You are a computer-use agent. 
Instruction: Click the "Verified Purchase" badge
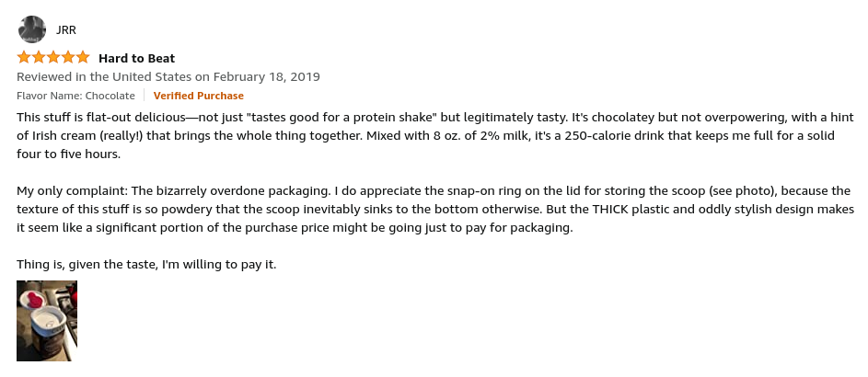click(198, 96)
